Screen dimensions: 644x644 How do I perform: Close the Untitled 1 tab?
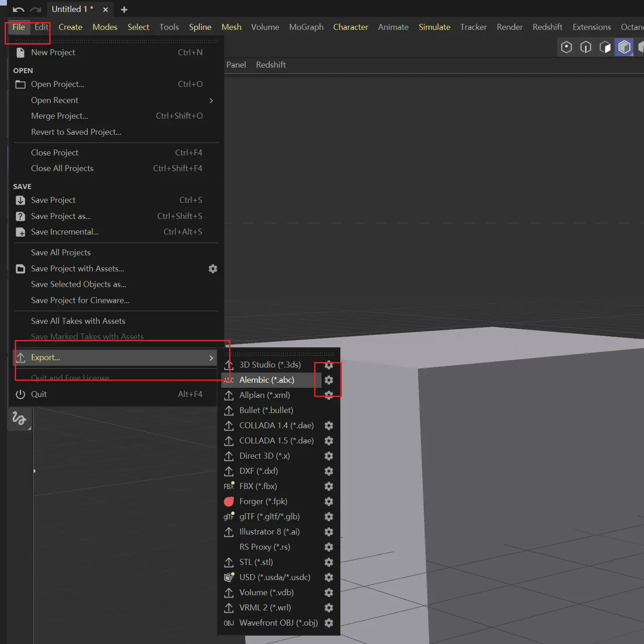click(105, 9)
